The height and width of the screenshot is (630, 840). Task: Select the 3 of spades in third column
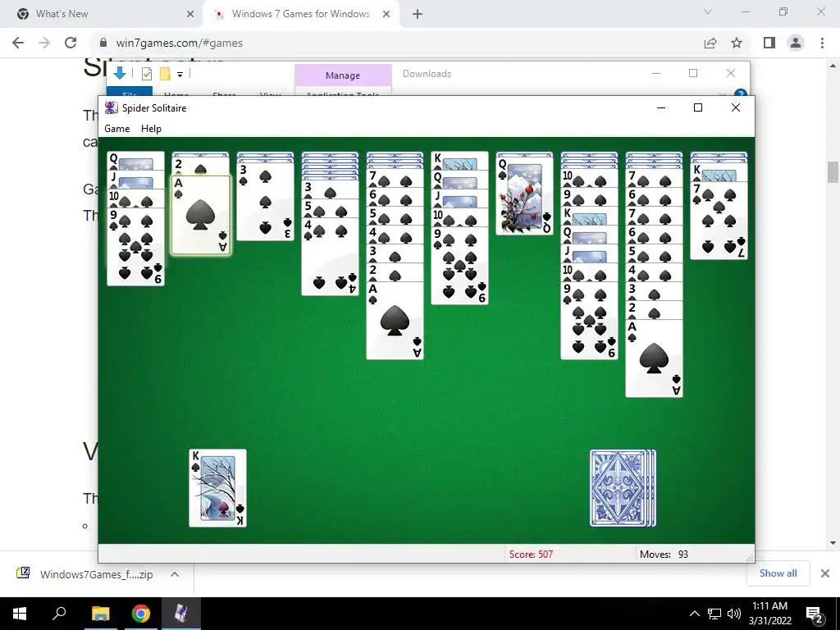click(265, 202)
